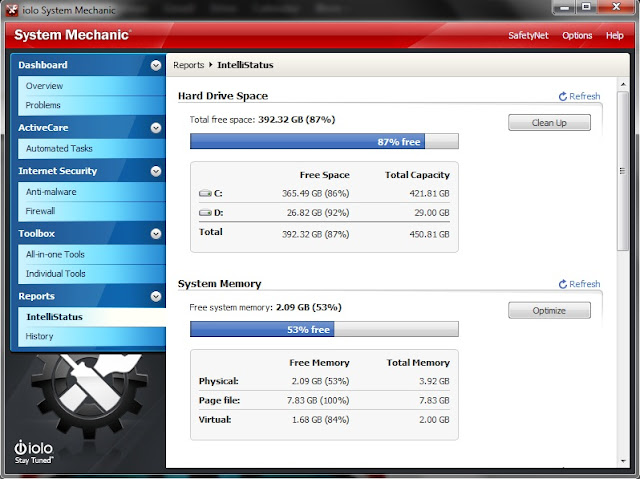Image resolution: width=640 pixels, height=479 pixels.
Task: Open the Firewall page
Action: click(91, 211)
